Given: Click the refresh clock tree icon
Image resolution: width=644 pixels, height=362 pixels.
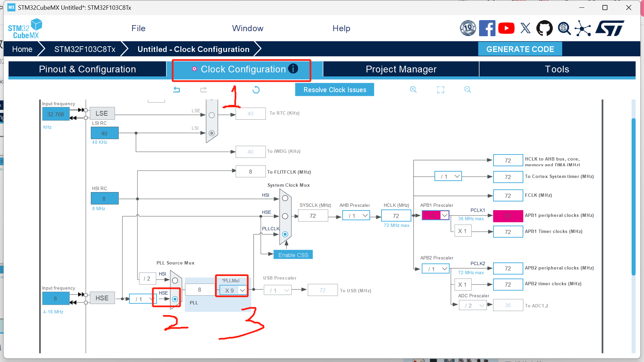Looking at the screenshot, I should pyautogui.click(x=256, y=90).
